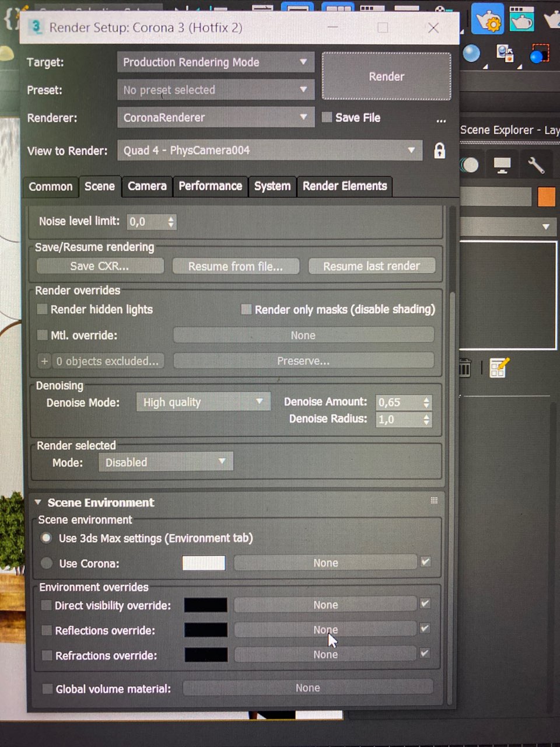Enable Refractions override checkbox
Viewport: 560px width, 747px height.
coord(47,655)
